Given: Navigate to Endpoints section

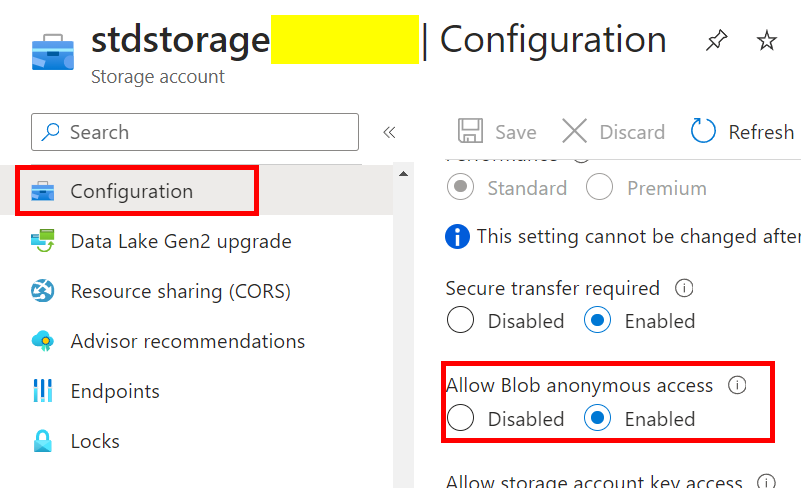Looking at the screenshot, I should (x=114, y=391).
